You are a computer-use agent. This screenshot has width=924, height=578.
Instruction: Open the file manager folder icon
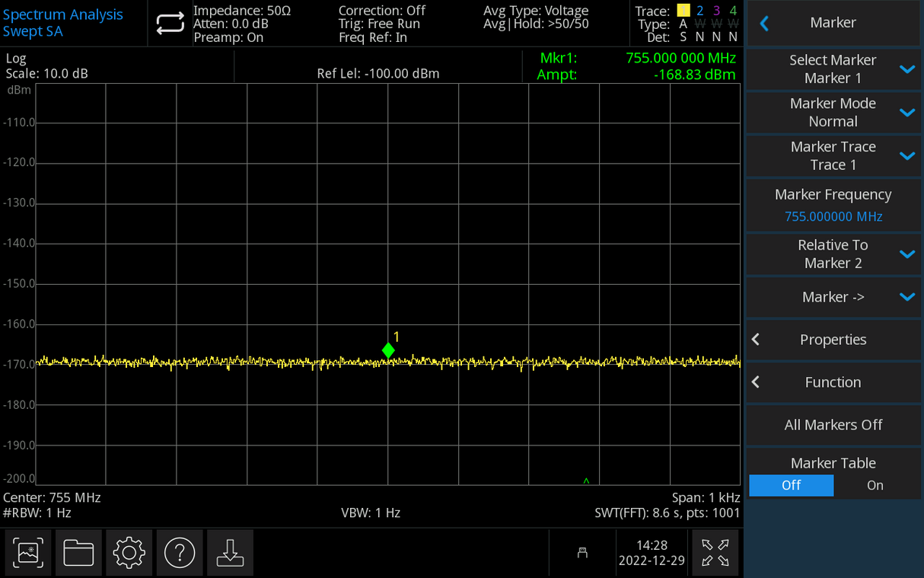coord(78,553)
